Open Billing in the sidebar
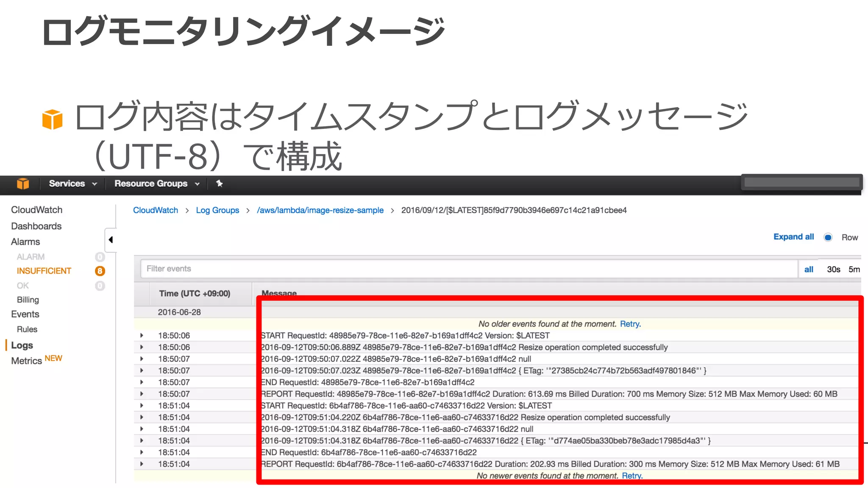Screen dimensions: 868x488 (x=28, y=300)
